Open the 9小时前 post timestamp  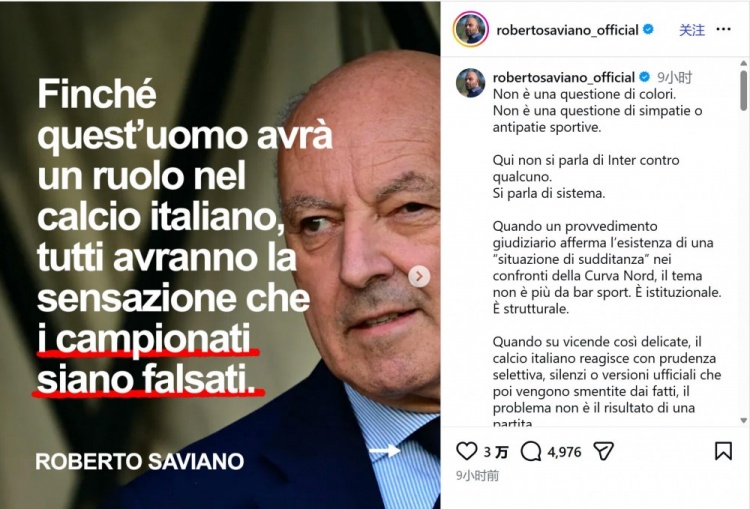click(x=477, y=475)
